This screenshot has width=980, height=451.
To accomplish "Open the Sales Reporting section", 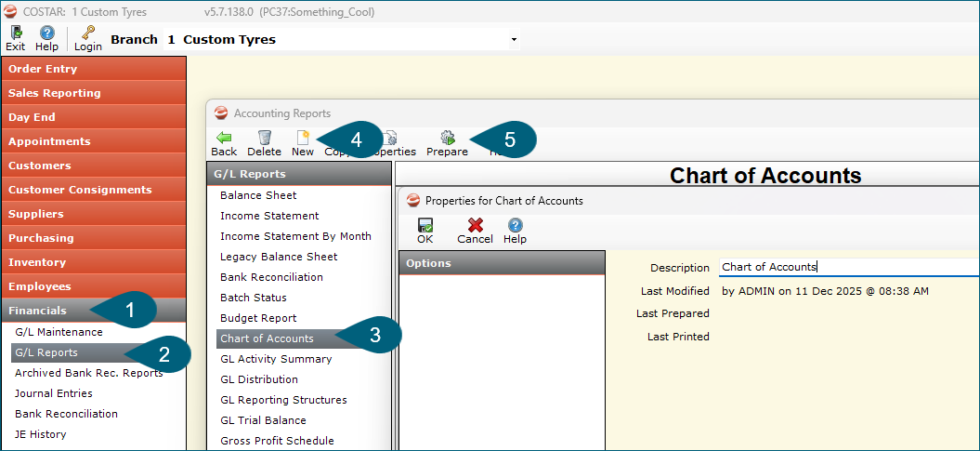I will point(94,93).
